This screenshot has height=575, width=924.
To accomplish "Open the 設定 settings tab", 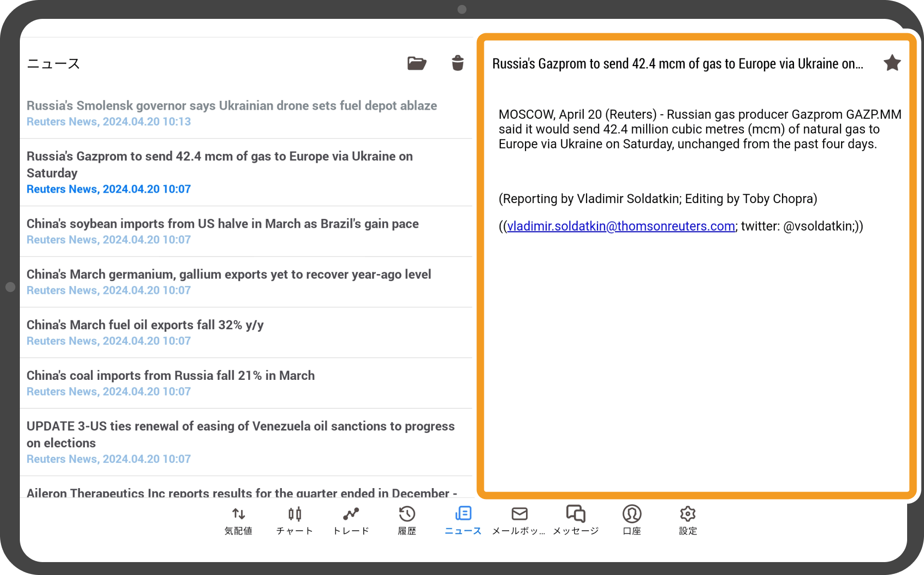I will [x=688, y=520].
